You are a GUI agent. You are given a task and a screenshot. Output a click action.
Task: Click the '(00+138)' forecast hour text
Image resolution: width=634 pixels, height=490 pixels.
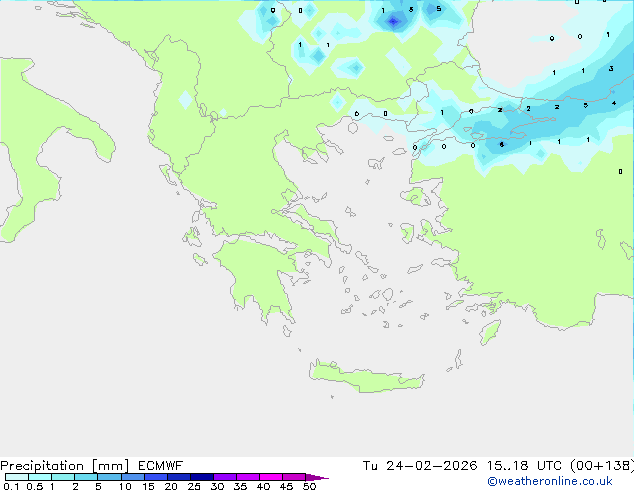tap(602, 466)
